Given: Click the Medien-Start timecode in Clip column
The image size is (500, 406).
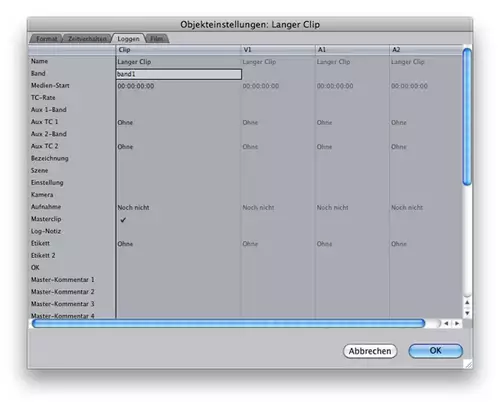Looking at the screenshot, I should 136,86.
